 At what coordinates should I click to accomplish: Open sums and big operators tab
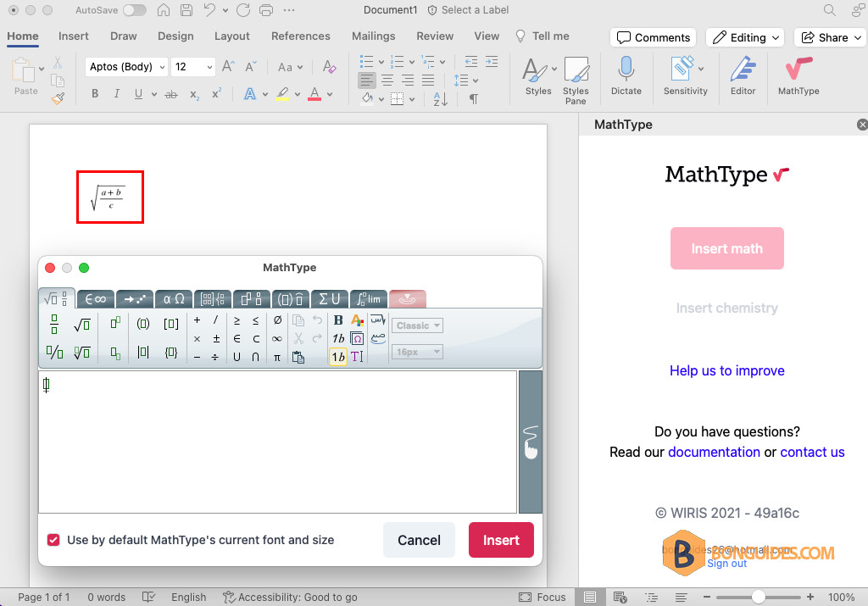click(x=330, y=299)
